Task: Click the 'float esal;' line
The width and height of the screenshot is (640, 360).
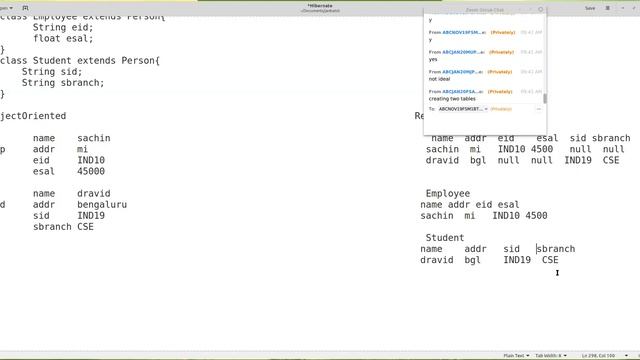Action: coord(63,38)
